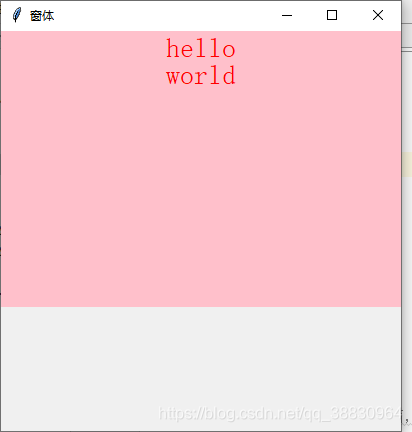Screen dimensions: 412x432
Task: Click the red 'hello world' label text
Action: pos(201,62)
